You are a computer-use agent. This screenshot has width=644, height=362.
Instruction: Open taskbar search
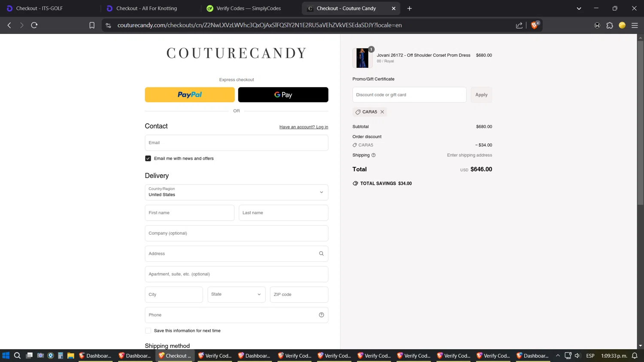pos(17,356)
